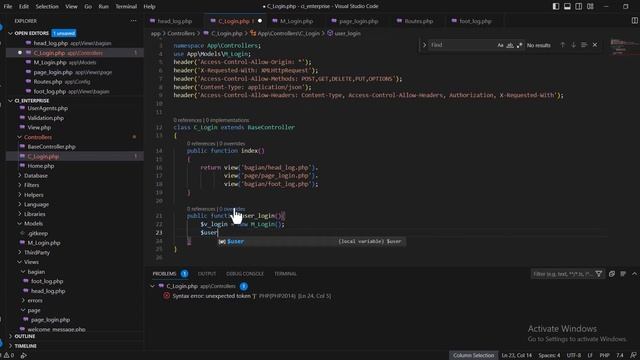This screenshot has height=360, width=640.
Task: Toggle Find in Selection icon
Action: click(x=584, y=45)
